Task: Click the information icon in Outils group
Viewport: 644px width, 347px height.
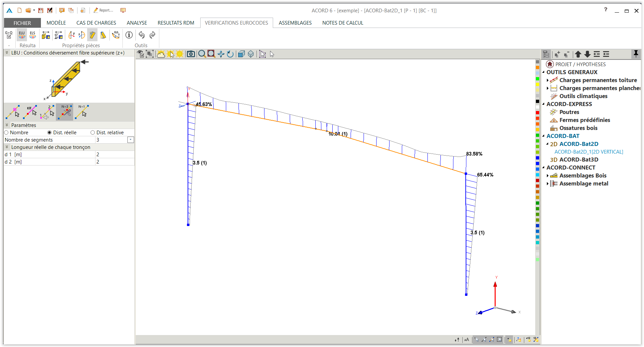Action: (129, 35)
